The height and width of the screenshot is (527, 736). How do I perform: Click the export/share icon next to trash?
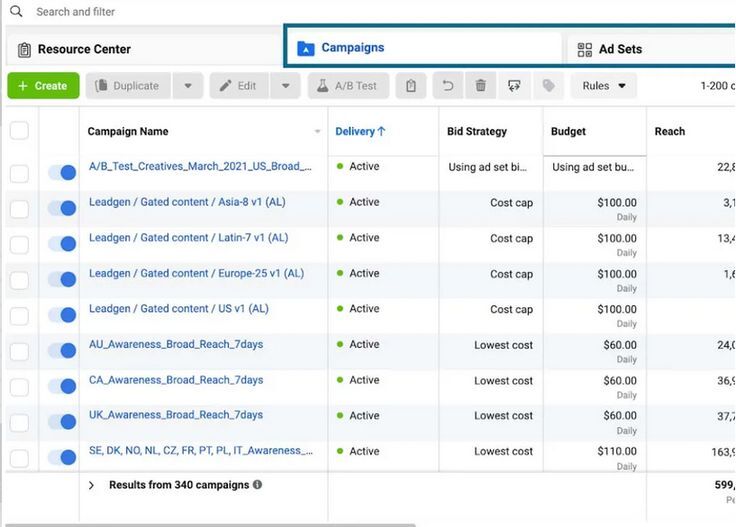pyautogui.click(x=514, y=86)
